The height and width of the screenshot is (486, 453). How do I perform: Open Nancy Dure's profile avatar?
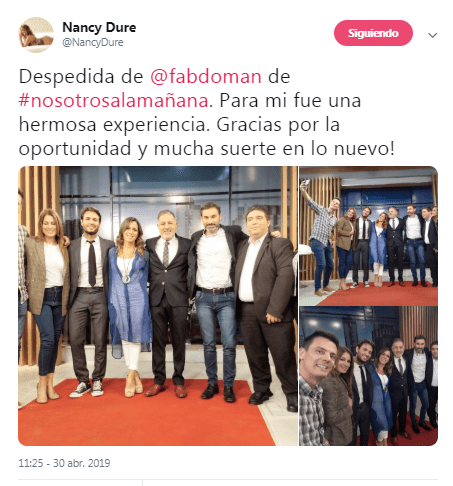(36, 35)
